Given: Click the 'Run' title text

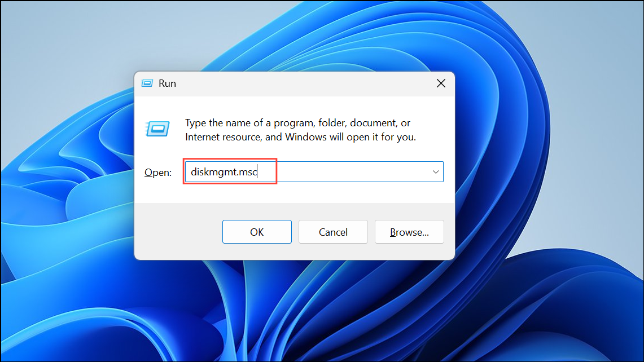Looking at the screenshot, I should pos(167,83).
